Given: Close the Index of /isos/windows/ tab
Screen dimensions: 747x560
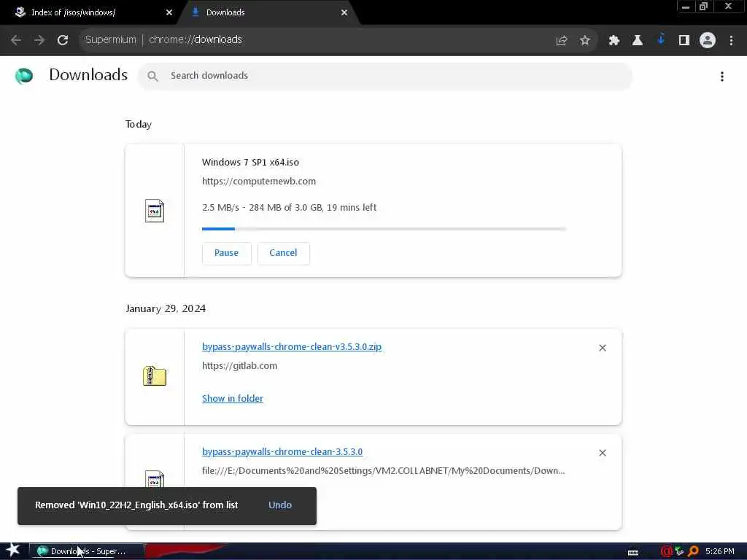Looking at the screenshot, I should click(x=169, y=13).
